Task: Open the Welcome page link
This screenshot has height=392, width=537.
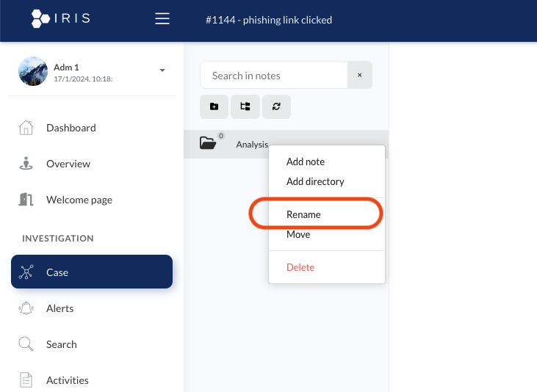Action: [x=79, y=200]
